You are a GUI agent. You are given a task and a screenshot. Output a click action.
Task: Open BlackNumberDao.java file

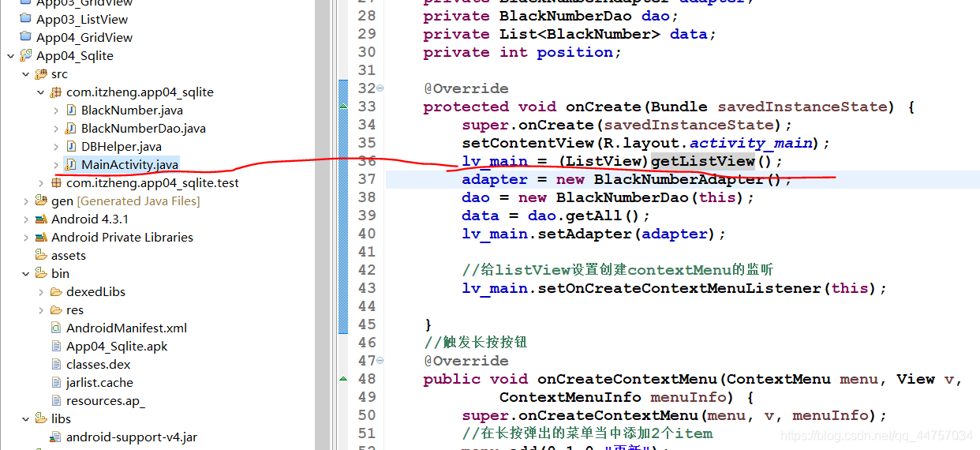(x=144, y=128)
